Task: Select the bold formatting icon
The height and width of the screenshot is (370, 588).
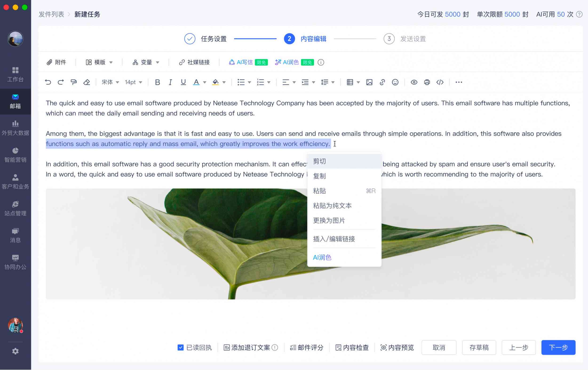Action: tap(157, 82)
